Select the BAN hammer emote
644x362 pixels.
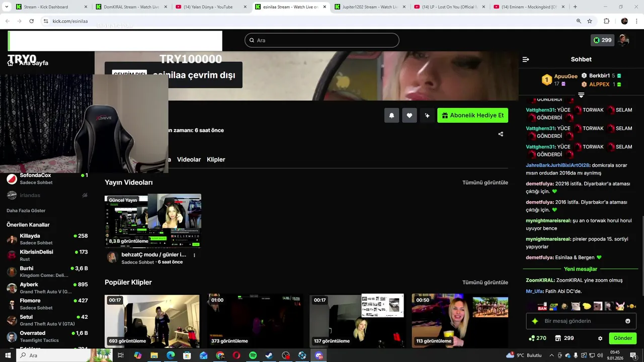pyautogui.click(x=542, y=306)
